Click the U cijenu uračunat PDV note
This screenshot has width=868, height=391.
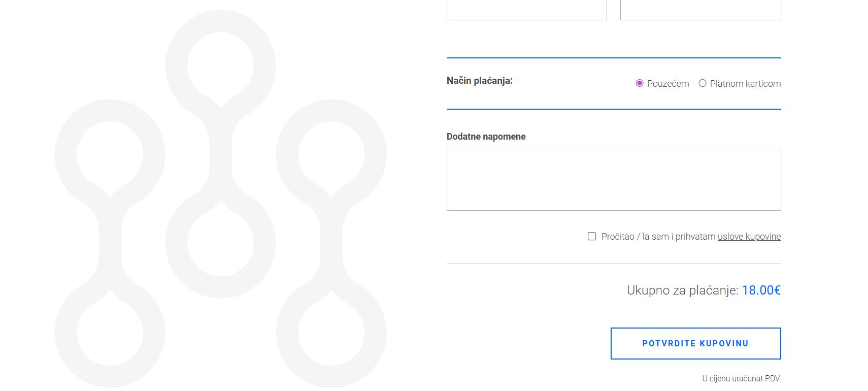point(741,378)
